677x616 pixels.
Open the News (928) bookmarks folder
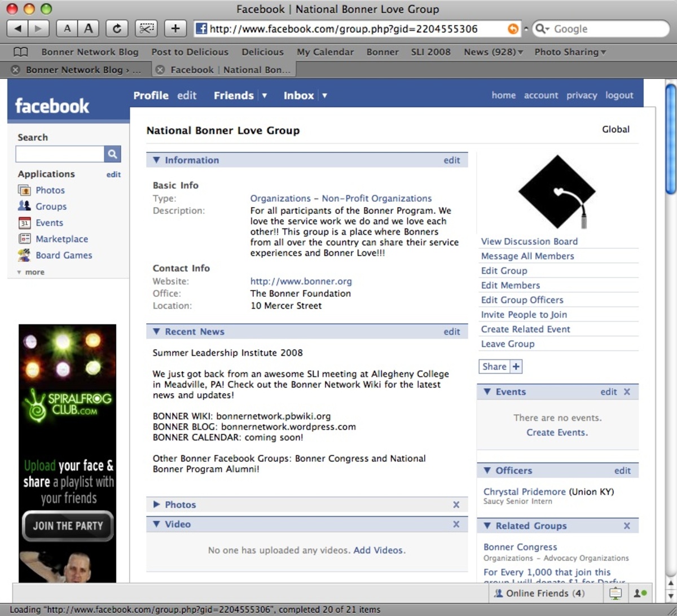(x=493, y=52)
